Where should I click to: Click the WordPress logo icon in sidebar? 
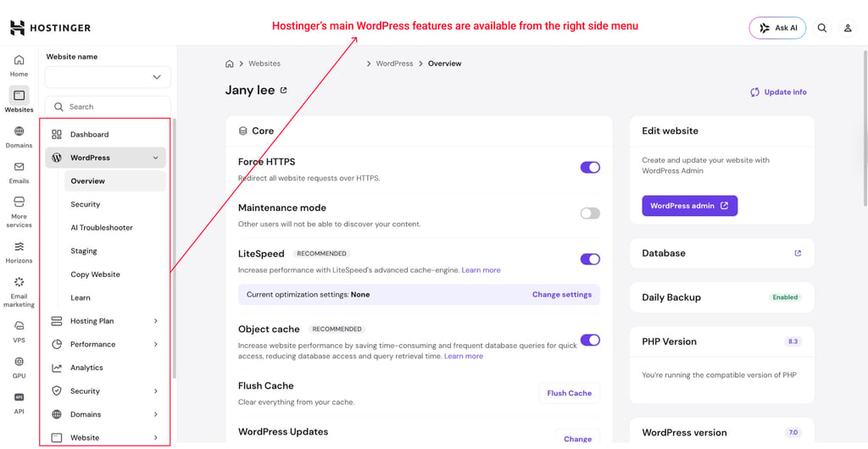[57, 158]
